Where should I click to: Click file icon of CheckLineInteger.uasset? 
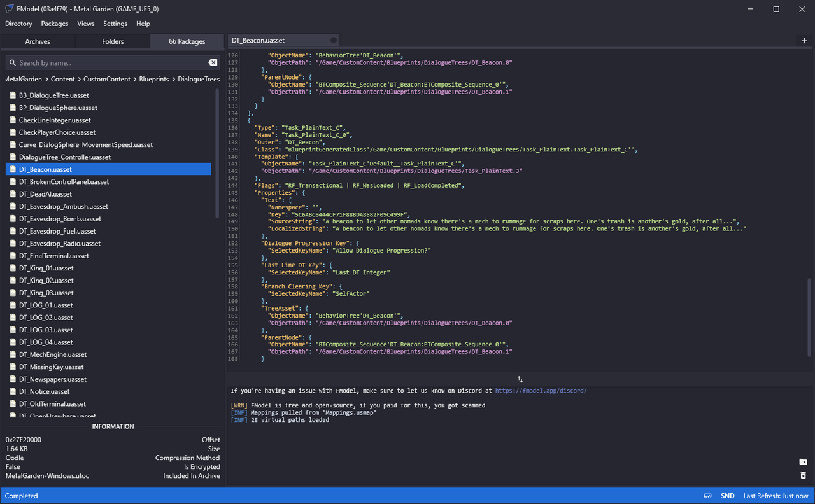12,120
